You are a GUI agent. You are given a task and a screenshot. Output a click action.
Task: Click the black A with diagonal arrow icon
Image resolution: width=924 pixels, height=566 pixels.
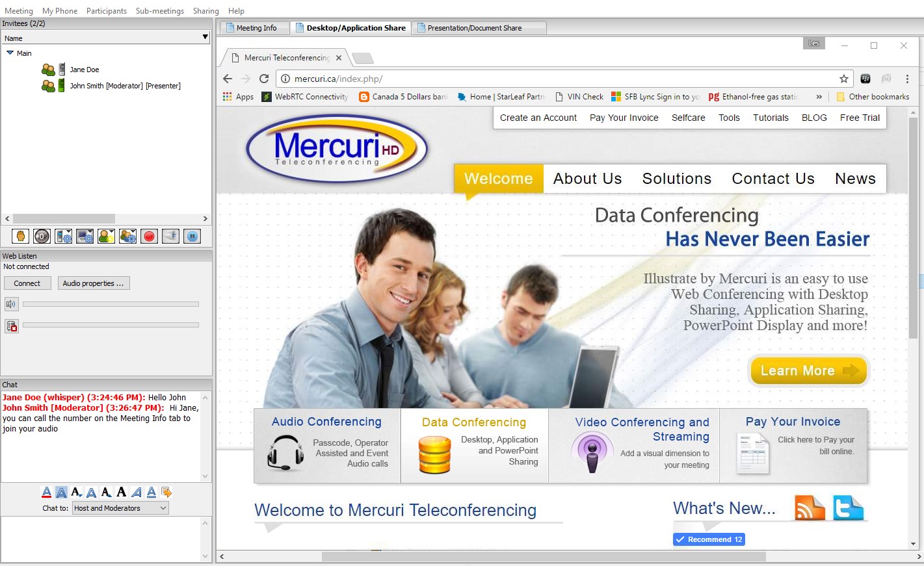click(107, 492)
